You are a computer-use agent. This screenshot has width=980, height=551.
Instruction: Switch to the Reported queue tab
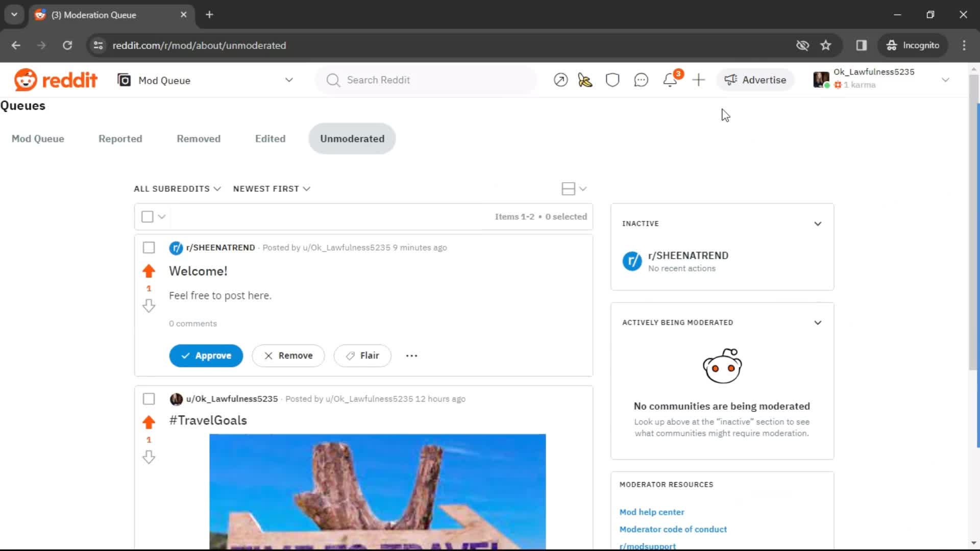(120, 139)
